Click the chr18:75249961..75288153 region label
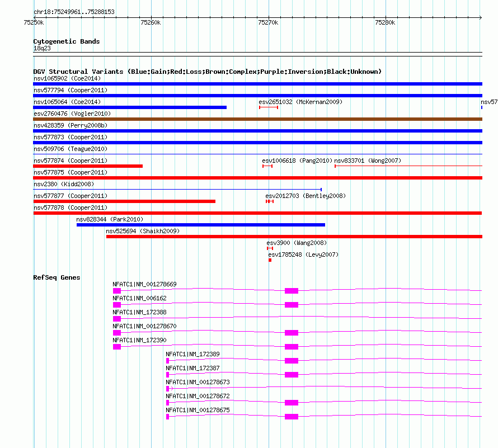 pyautogui.click(x=74, y=12)
